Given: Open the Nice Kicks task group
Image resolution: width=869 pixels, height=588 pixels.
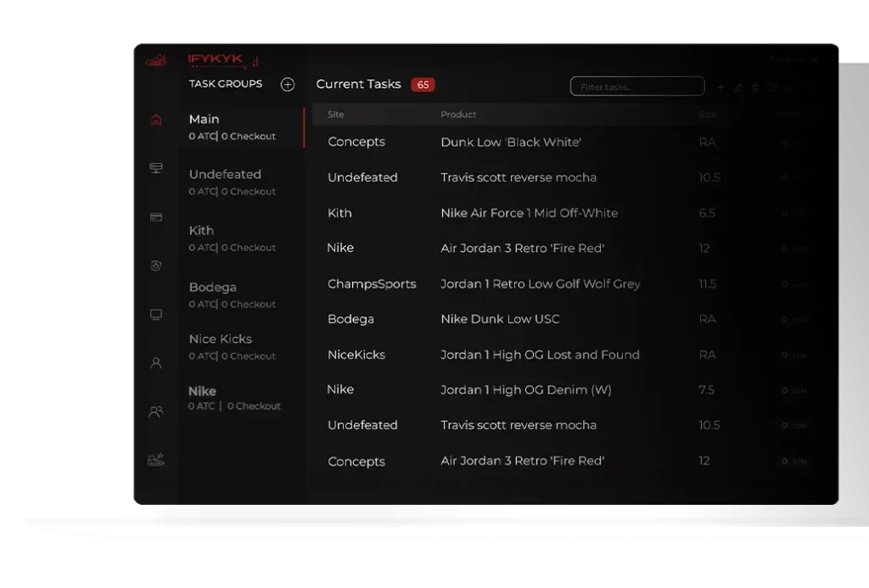Looking at the screenshot, I should pos(232,346).
